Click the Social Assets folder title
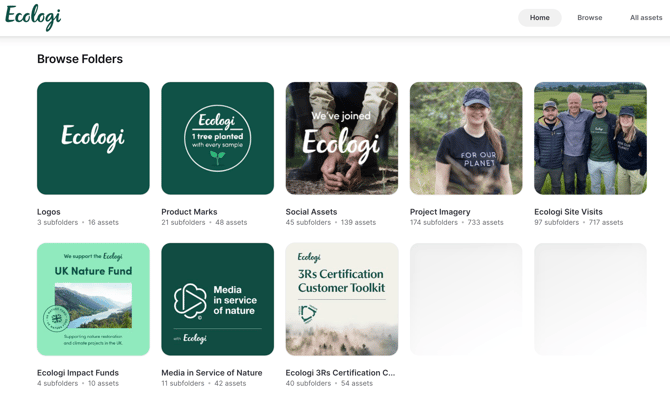670x401 pixels. 311,212
